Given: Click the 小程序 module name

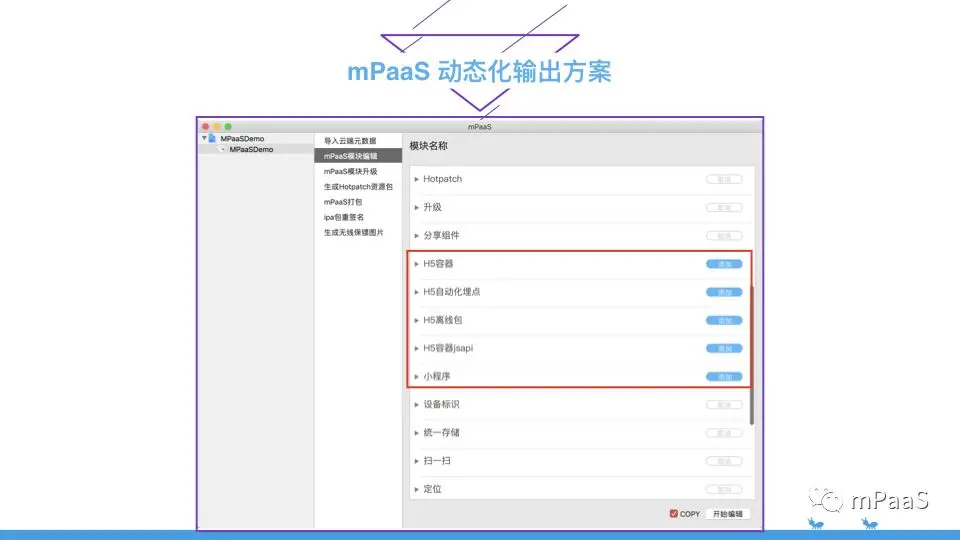Looking at the screenshot, I should pos(437,376).
